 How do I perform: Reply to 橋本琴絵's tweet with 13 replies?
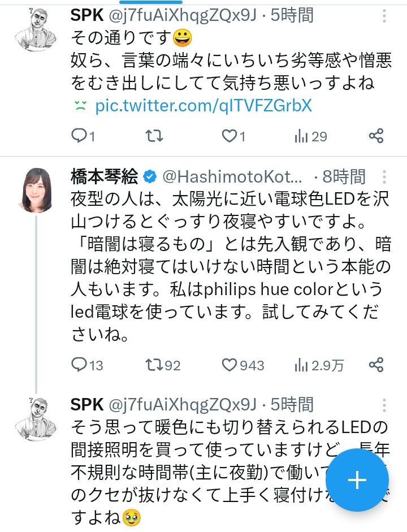pyautogui.click(x=79, y=365)
